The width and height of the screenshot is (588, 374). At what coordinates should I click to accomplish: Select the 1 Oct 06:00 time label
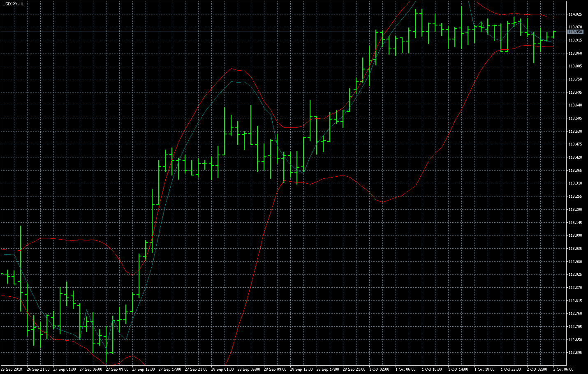(405, 369)
